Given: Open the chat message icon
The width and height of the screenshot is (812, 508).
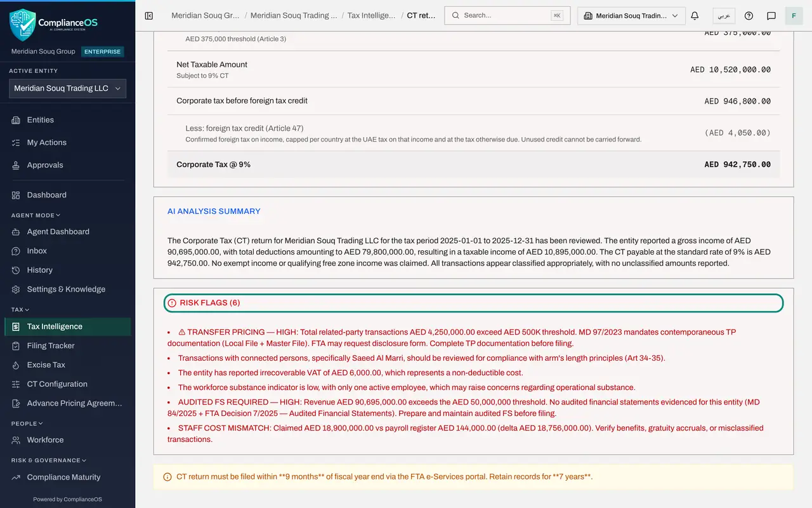Looking at the screenshot, I should pyautogui.click(x=771, y=15).
